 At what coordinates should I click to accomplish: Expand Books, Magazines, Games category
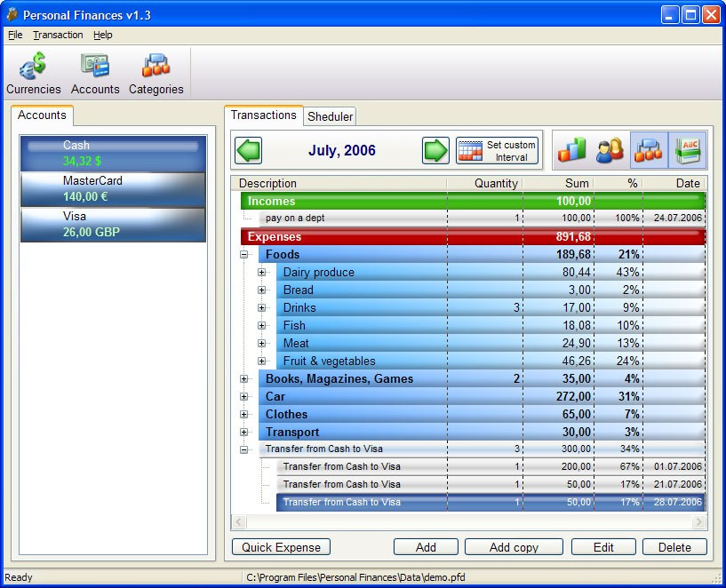pos(244,379)
